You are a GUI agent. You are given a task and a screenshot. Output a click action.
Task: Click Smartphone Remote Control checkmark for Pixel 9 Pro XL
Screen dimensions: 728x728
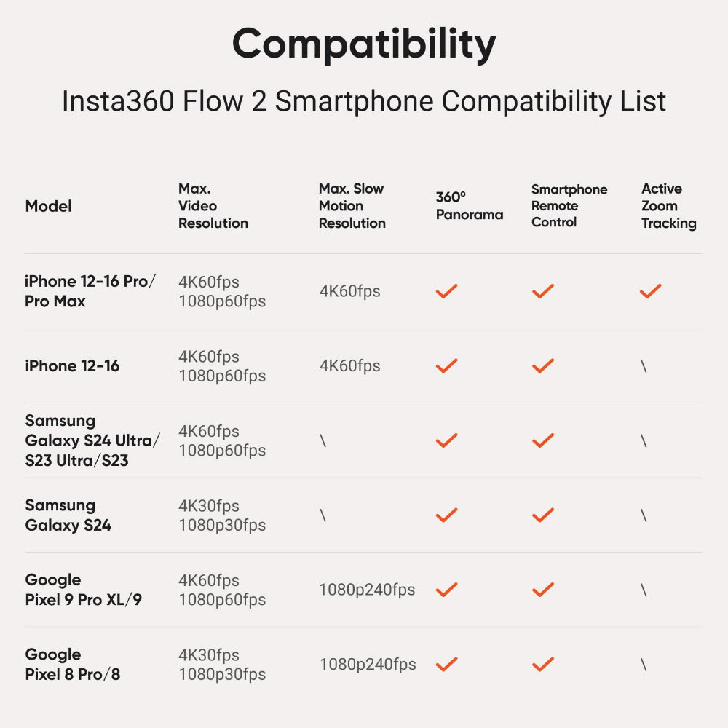coord(542,590)
